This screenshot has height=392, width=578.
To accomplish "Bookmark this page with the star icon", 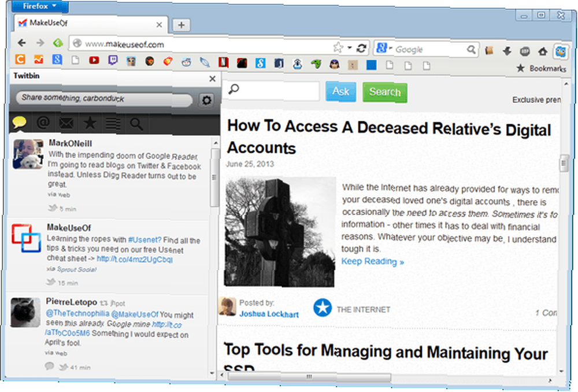I will pos(338,47).
